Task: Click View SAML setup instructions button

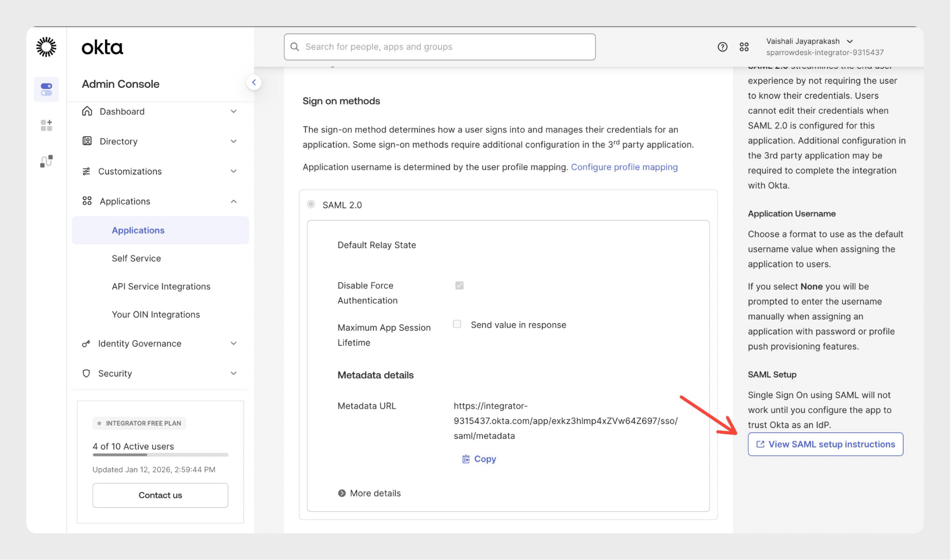Action: pyautogui.click(x=825, y=444)
